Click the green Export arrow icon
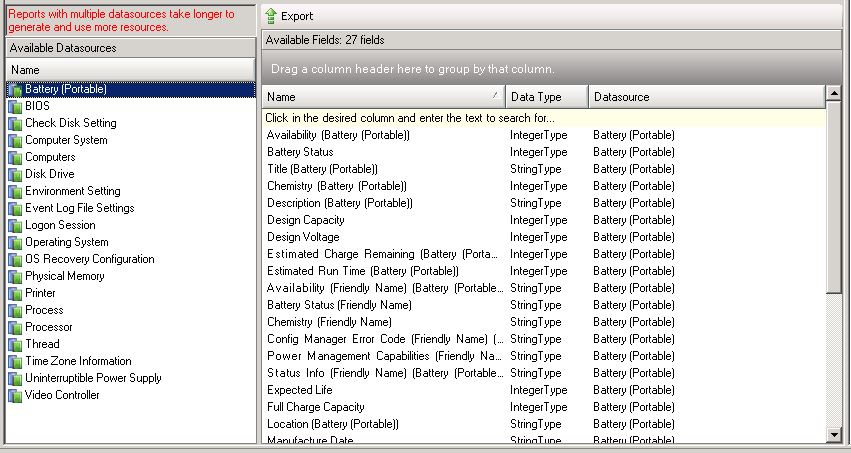The height and width of the screenshot is (453, 851). [x=270, y=16]
